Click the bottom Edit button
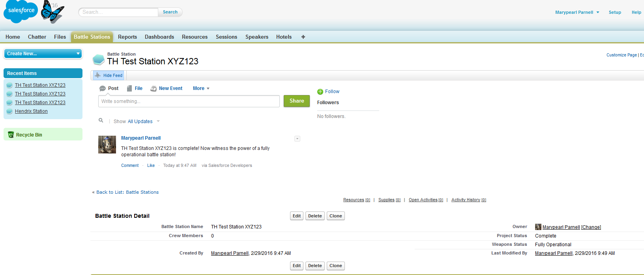This screenshot has height=275, width=644. pos(297,266)
